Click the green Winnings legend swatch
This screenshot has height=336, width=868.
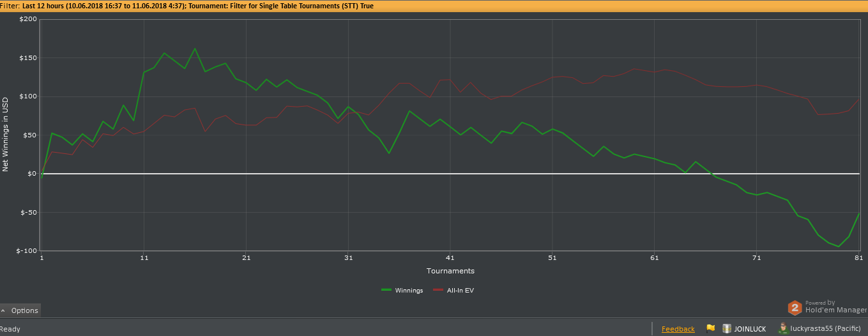tap(386, 290)
